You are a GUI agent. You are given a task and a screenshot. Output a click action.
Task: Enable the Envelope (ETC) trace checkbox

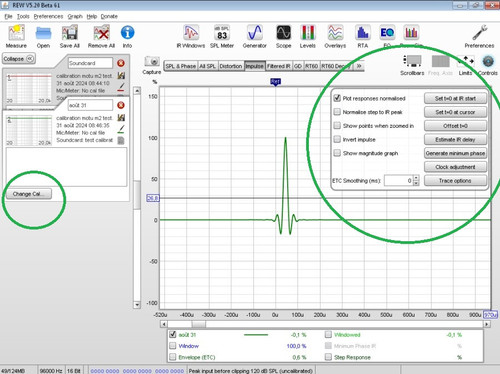coord(173,357)
